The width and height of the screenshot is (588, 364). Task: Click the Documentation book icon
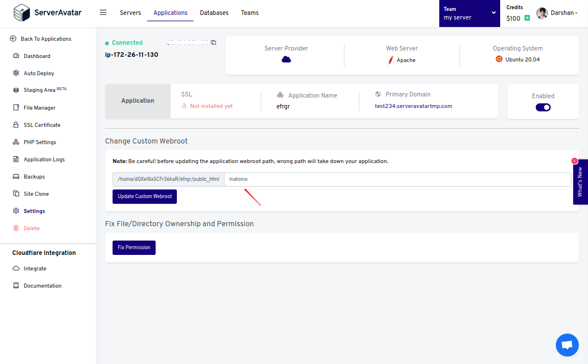pos(16,286)
